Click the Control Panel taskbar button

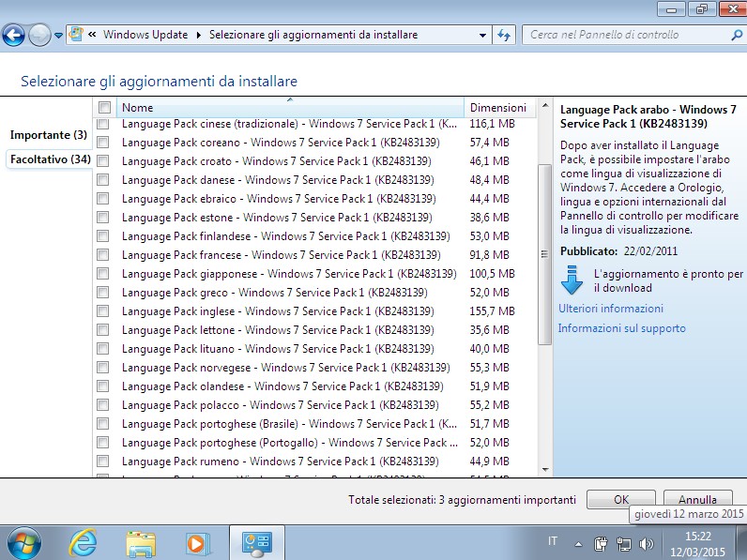pos(257,543)
